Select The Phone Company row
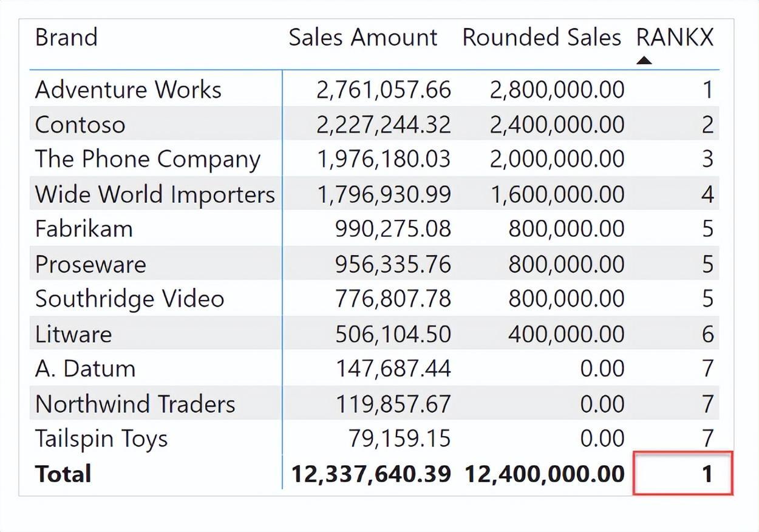759x532 pixels. pos(148,159)
